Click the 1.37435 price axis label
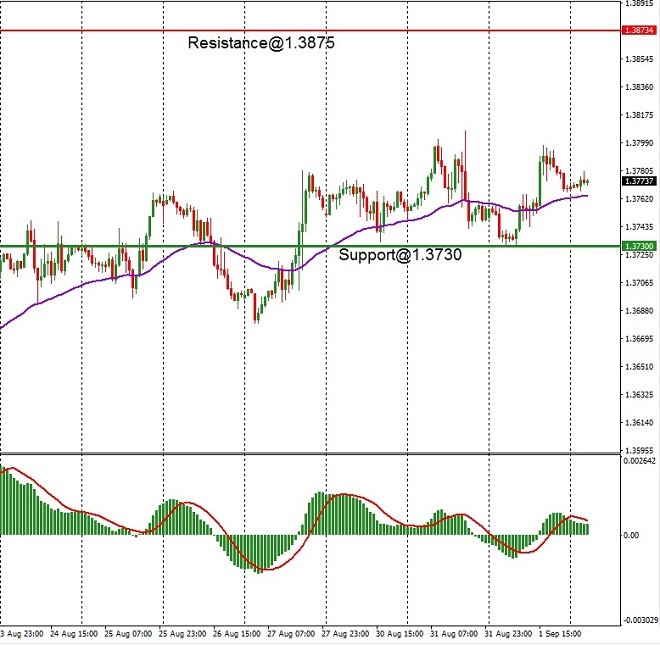 639,227
